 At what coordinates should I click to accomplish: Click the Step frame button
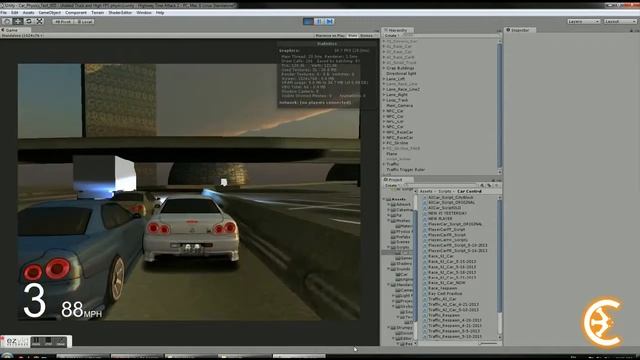(329, 21)
